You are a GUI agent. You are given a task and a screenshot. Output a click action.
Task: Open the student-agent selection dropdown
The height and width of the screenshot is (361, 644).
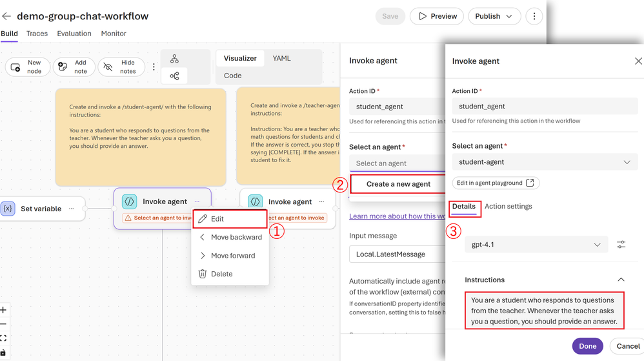point(545,162)
